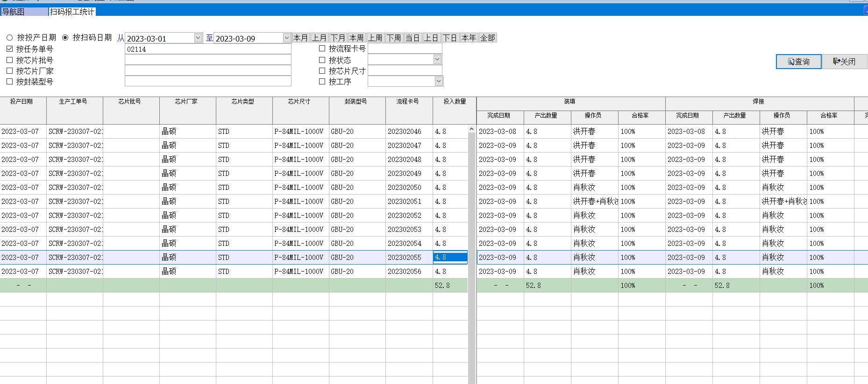Click the 关闭 close button
This screenshot has width=868, height=384.
tap(844, 62)
